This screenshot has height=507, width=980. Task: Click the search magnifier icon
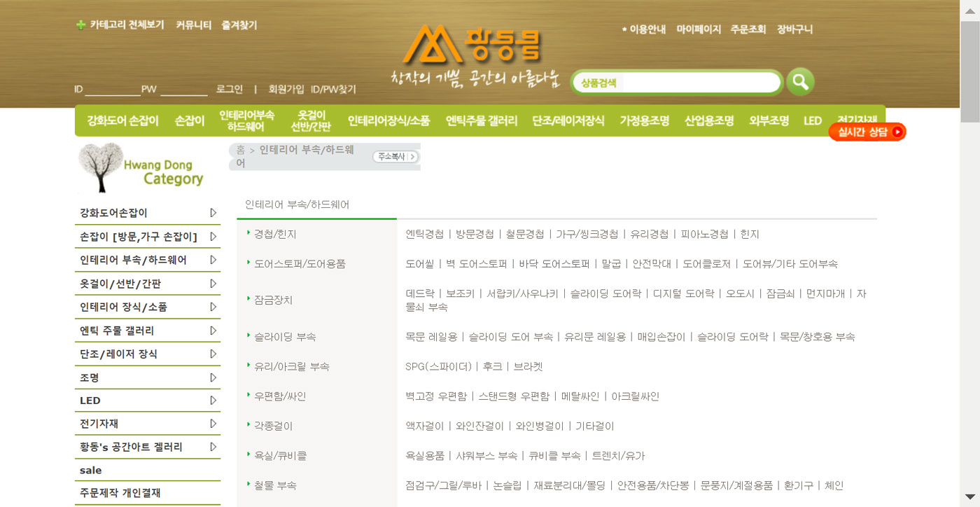click(800, 81)
